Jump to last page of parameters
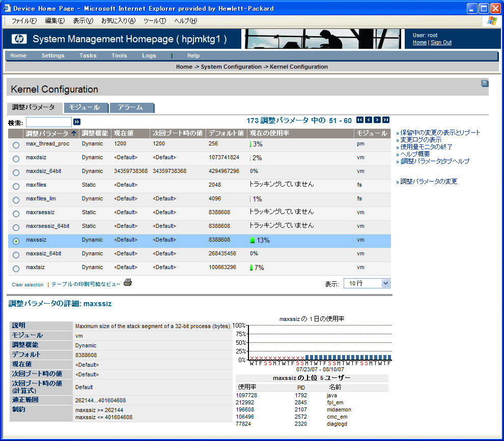Image resolution: width=504 pixels, height=441 pixels. coord(386,120)
